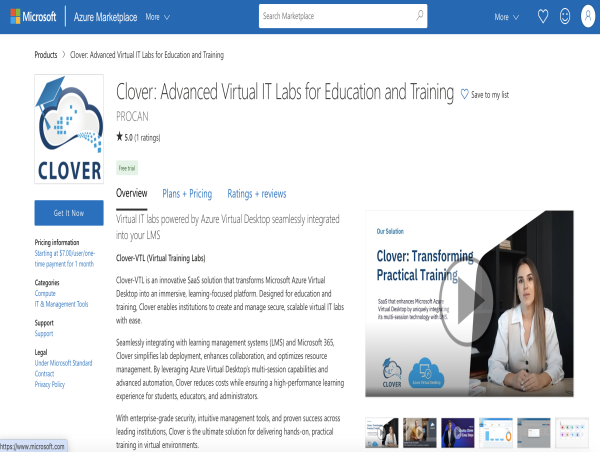Viewport: 600px width, 452px height.
Task: Expand the More dropdown near the heart icon
Action: [x=506, y=17]
